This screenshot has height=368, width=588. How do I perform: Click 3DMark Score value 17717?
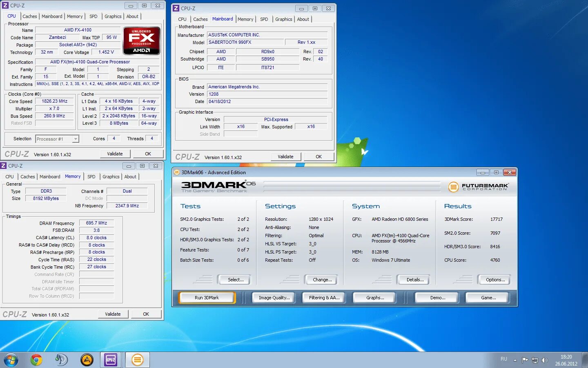click(x=496, y=219)
